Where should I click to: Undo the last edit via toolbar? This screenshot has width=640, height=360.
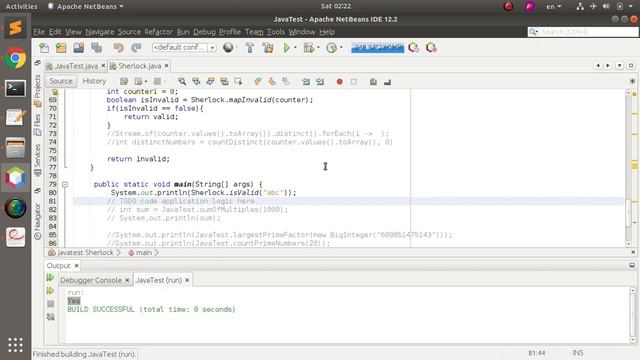tap(118, 48)
